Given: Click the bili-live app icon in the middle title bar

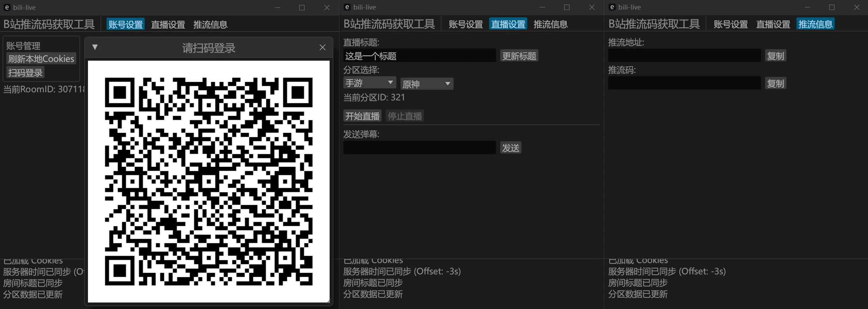Looking at the screenshot, I should (347, 7).
